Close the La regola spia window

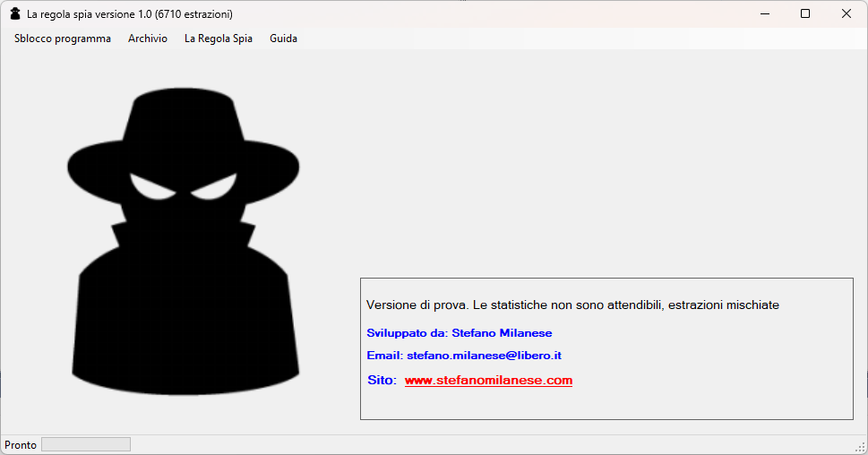coord(847,13)
